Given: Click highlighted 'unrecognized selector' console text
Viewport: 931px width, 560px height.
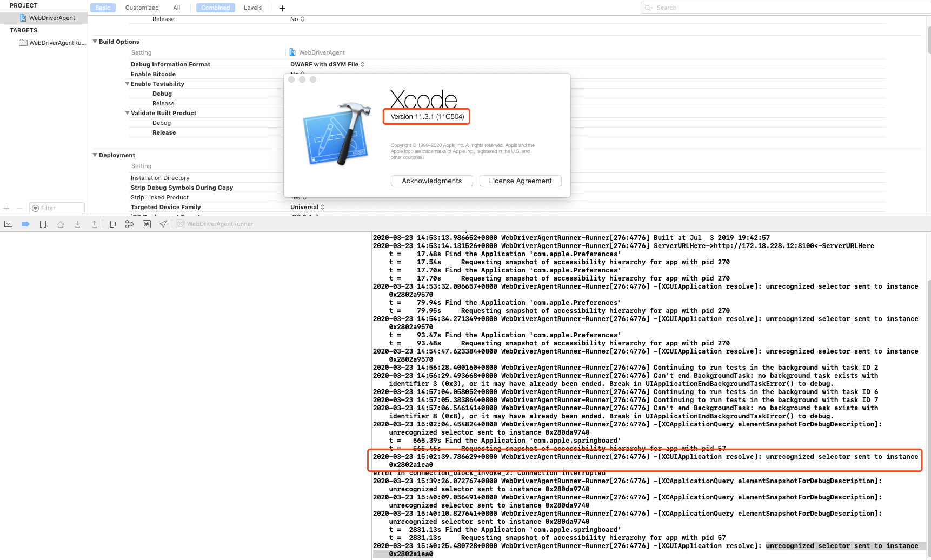Looking at the screenshot, I should point(842,546).
